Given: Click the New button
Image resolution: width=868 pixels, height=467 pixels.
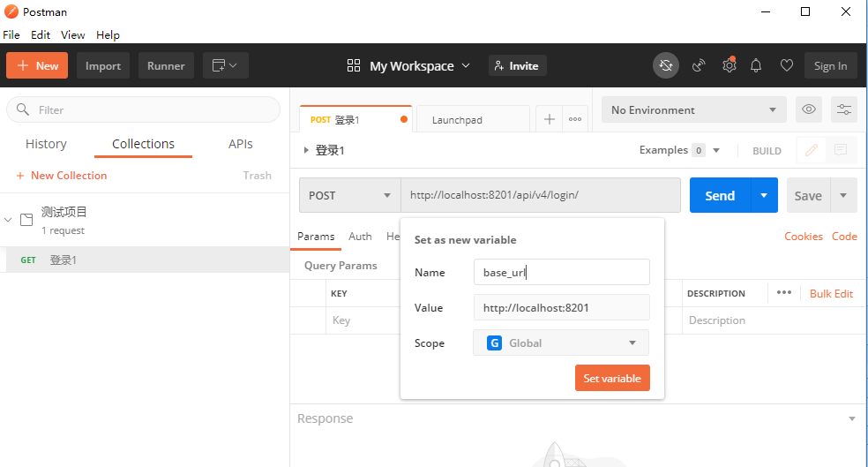Looking at the screenshot, I should pyautogui.click(x=37, y=65).
